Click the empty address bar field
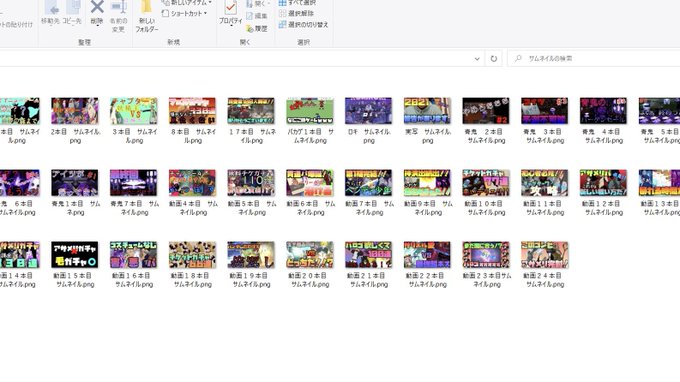Viewport: 680px width, 382px height. pyautogui.click(x=234, y=59)
